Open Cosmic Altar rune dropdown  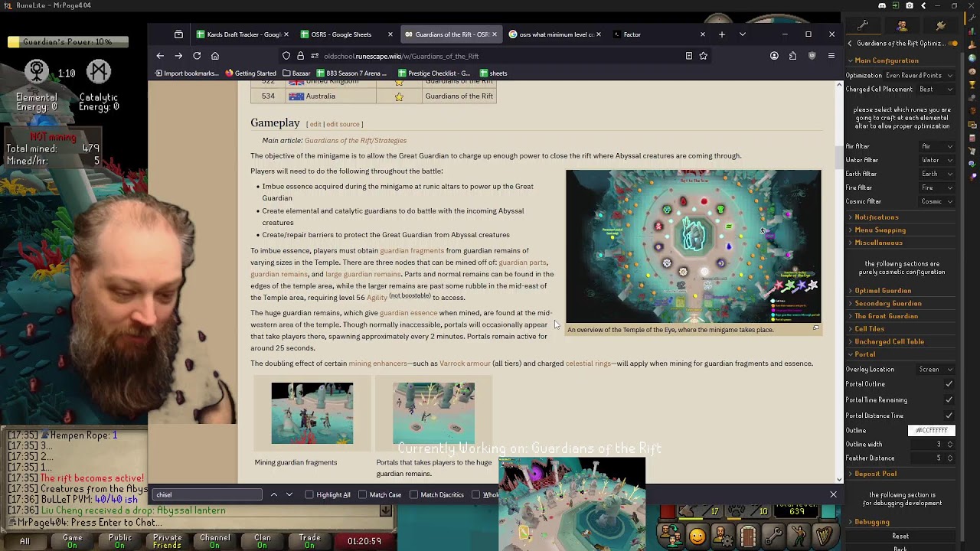pyautogui.click(x=937, y=201)
